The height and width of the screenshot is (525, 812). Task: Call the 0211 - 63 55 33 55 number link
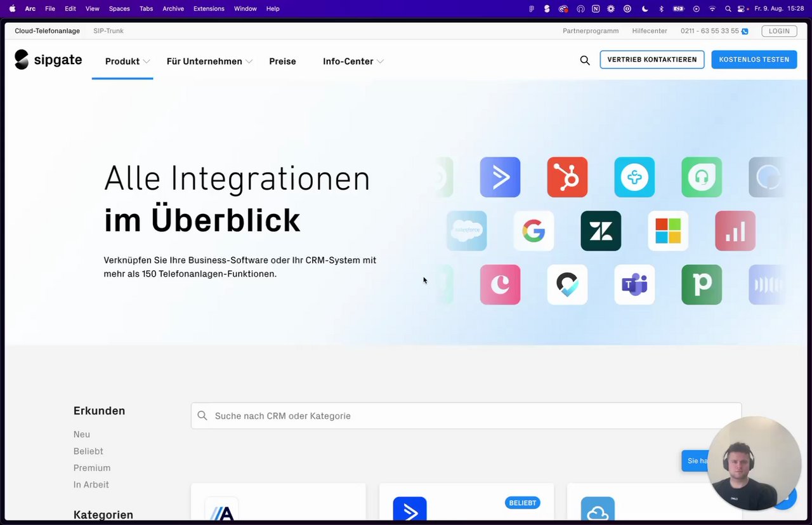click(x=710, y=31)
